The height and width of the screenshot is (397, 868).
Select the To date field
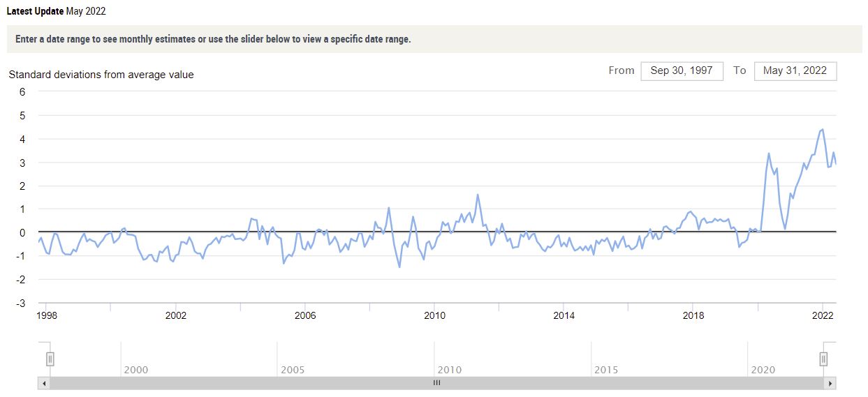(x=795, y=70)
